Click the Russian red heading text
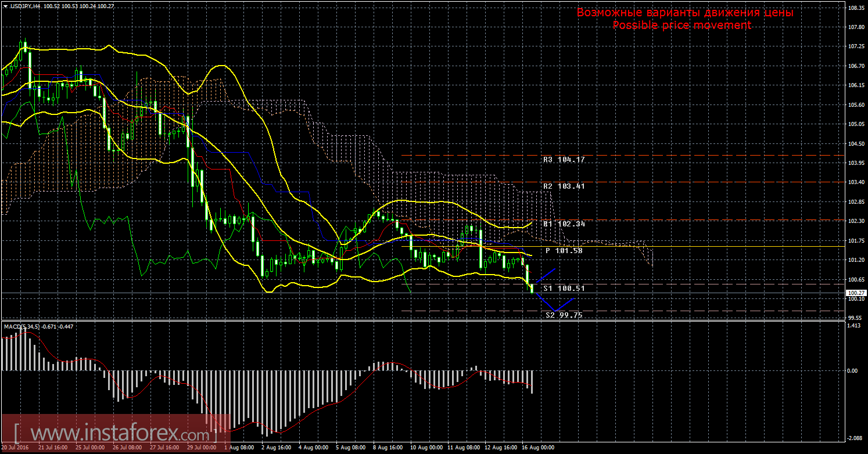 click(x=684, y=13)
